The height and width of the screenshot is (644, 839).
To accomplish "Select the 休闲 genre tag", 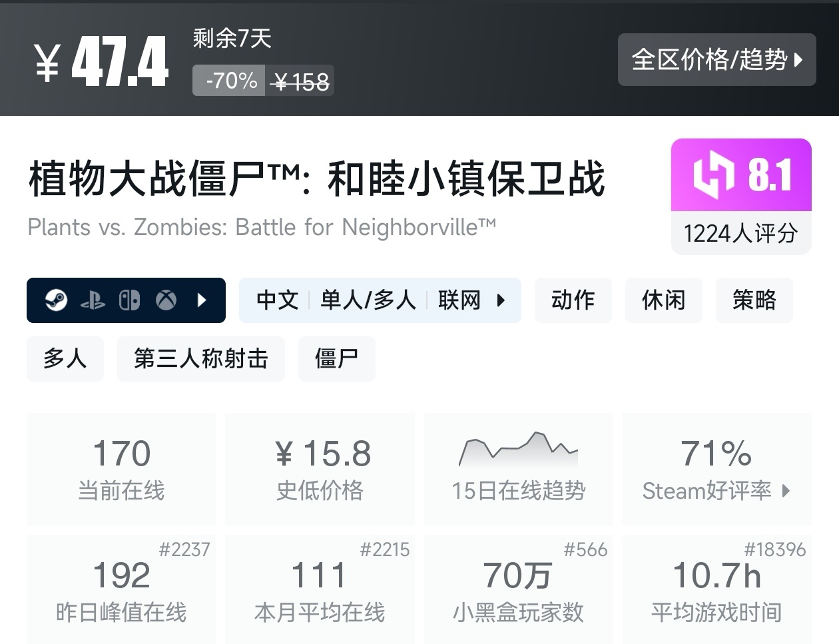I will 663,300.
